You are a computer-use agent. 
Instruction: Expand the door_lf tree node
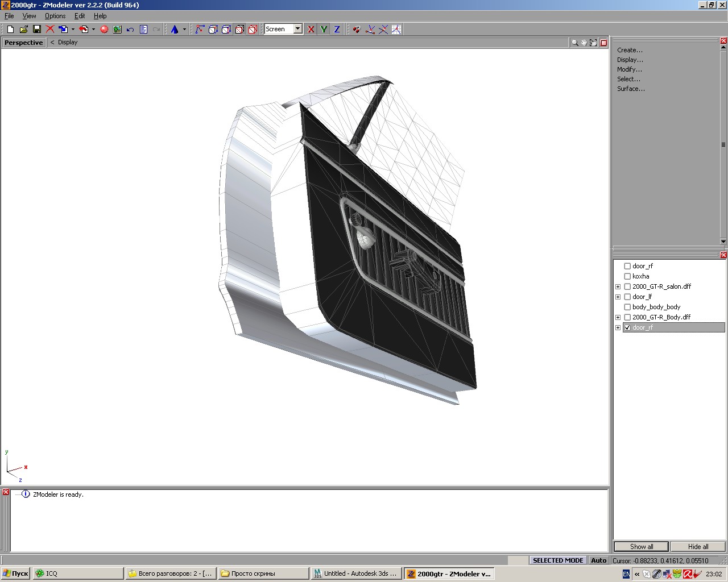click(618, 297)
